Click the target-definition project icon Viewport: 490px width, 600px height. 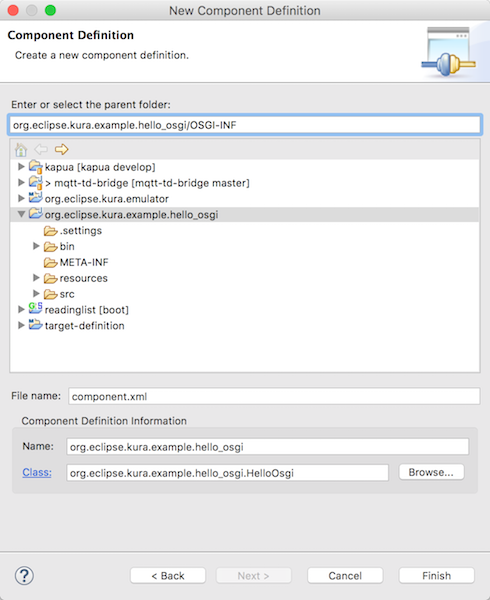click(36, 325)
